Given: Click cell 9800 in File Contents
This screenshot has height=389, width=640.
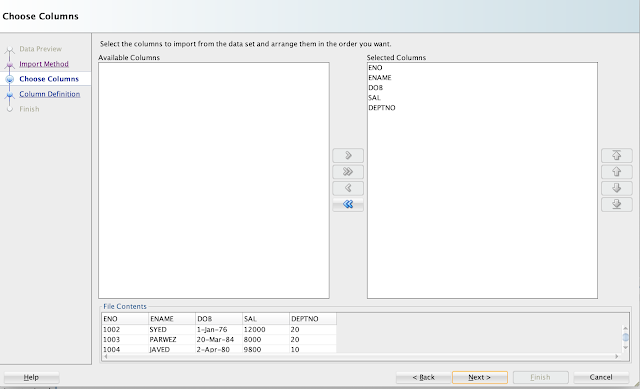Looking at the screenshot, I should (266, 349).
